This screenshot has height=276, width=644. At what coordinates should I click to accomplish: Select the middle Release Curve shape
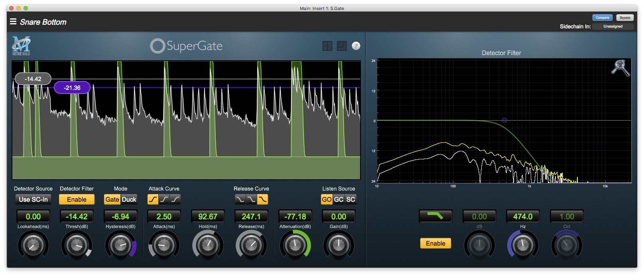tap(251, 199)
